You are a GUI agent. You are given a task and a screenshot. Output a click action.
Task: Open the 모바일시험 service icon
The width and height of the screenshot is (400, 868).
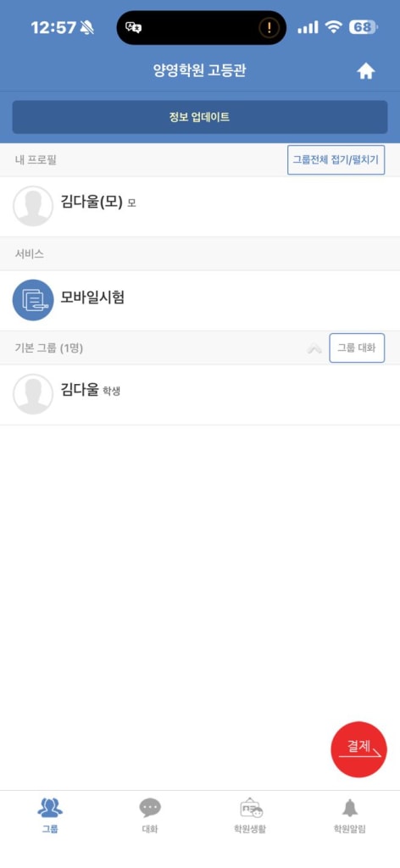[x=33, y=300]
